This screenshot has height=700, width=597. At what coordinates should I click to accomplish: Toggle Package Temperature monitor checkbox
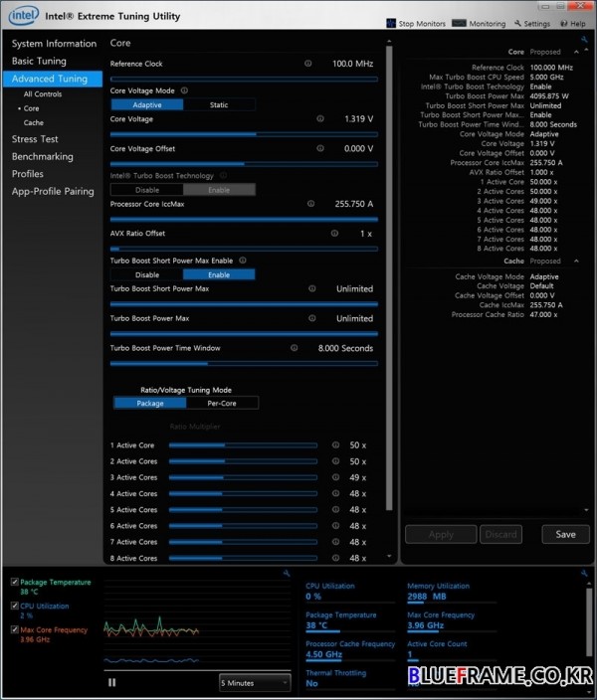[x=15, y=582]
